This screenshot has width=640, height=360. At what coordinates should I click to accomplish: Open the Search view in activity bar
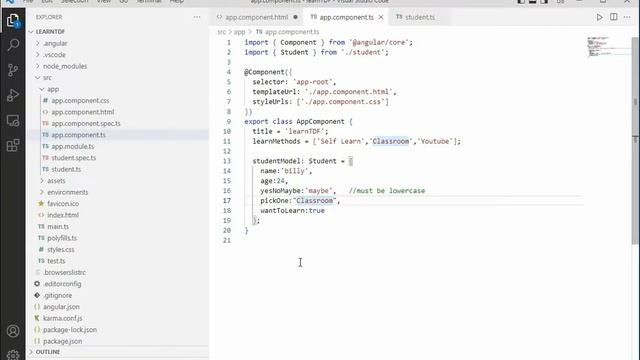13,44
